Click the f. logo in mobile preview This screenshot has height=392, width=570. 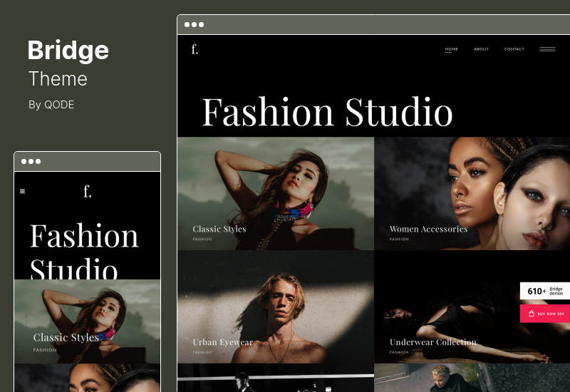(87, 191)
